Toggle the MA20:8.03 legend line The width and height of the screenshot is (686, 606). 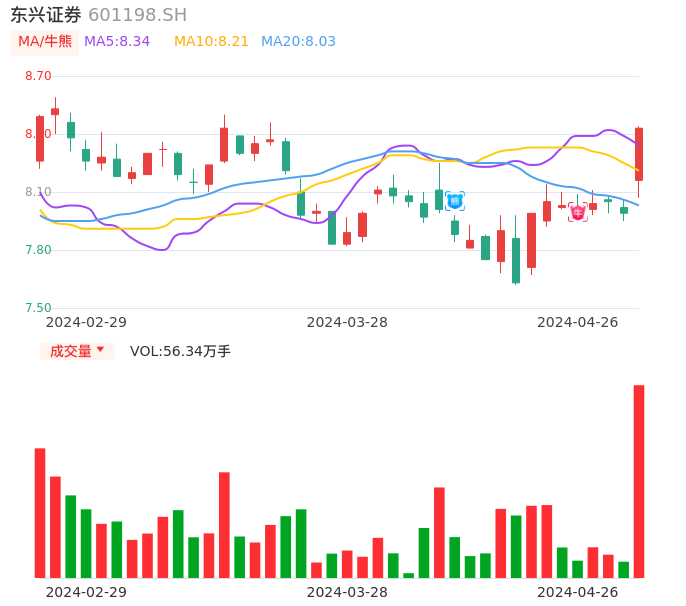298,42
